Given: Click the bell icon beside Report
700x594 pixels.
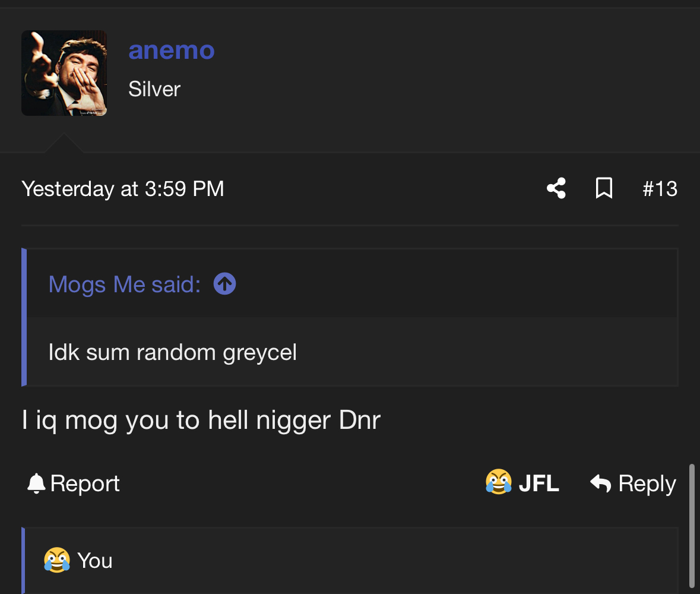Looking at the screenshot, I should (36, 484).
